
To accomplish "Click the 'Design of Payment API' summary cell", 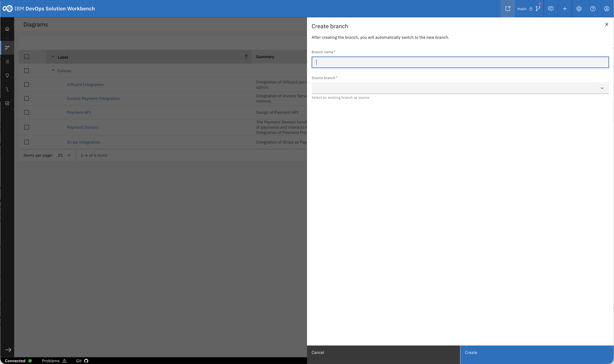I will [277, 112].
